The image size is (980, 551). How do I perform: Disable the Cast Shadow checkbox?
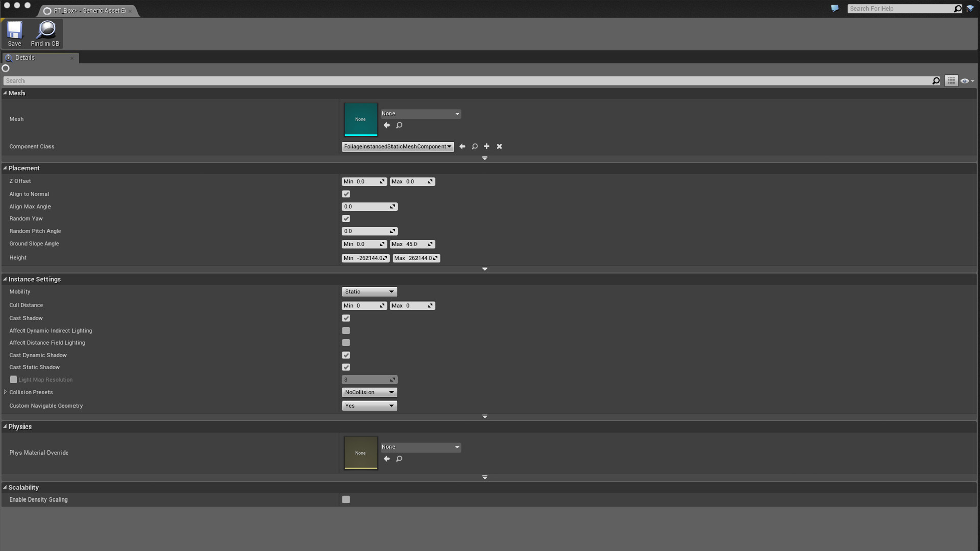click(x=346, y=318)
